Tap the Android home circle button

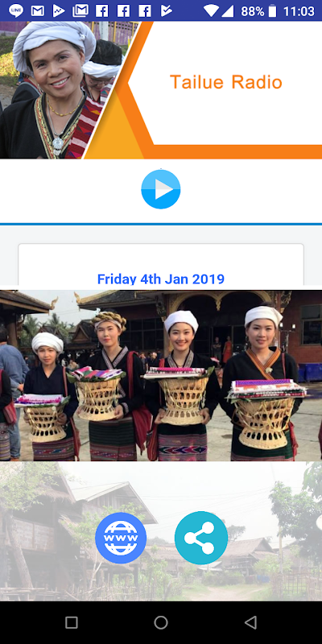[161, 622]
